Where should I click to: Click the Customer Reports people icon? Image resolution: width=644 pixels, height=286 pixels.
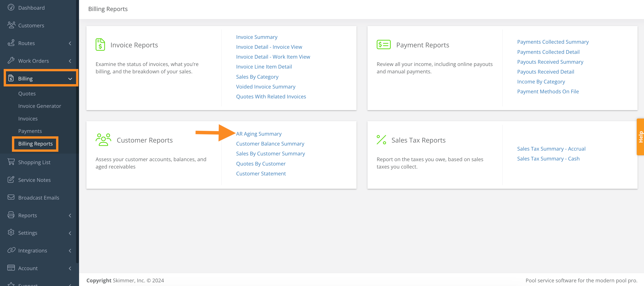(x=103, y=140)
